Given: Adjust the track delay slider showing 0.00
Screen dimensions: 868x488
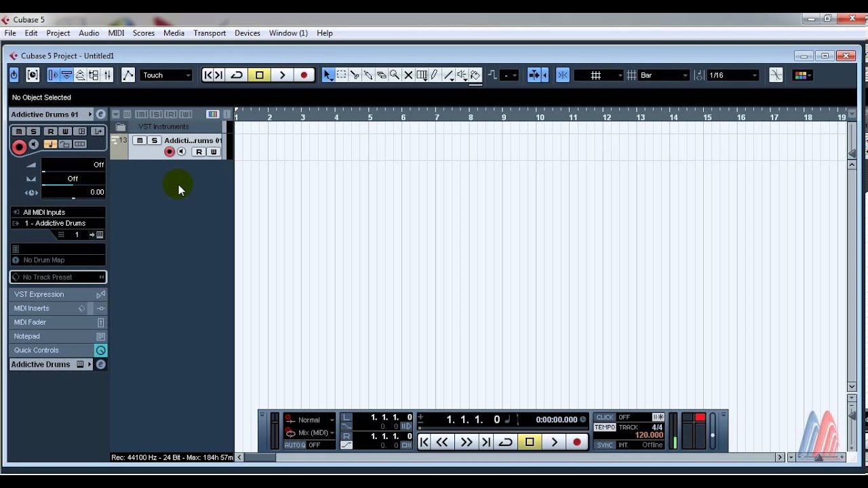Looking at the screenshot, I should 73,192.
